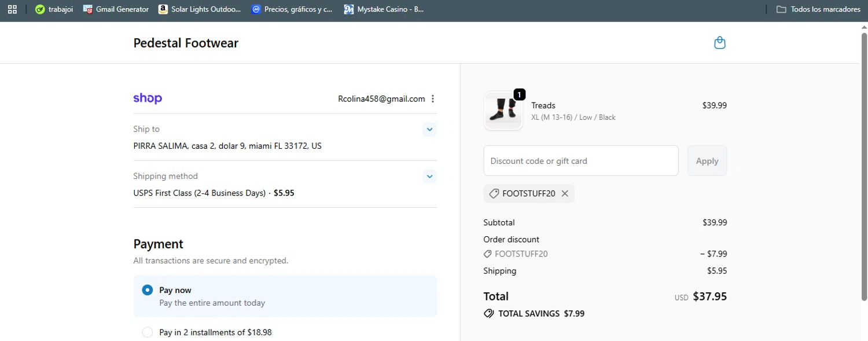Click the Treads socks product thumbnail
Image resolution: width=868 pixels, height=341 pixels.
coord(503,111)
